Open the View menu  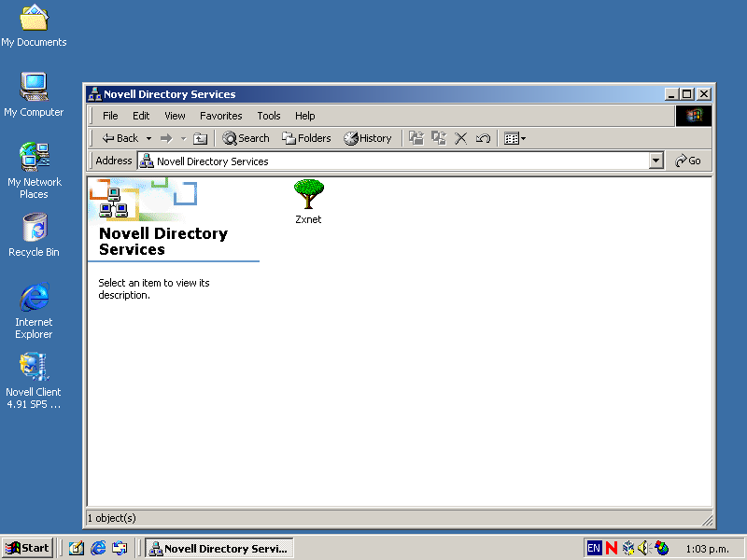click(x=175, y=116)
